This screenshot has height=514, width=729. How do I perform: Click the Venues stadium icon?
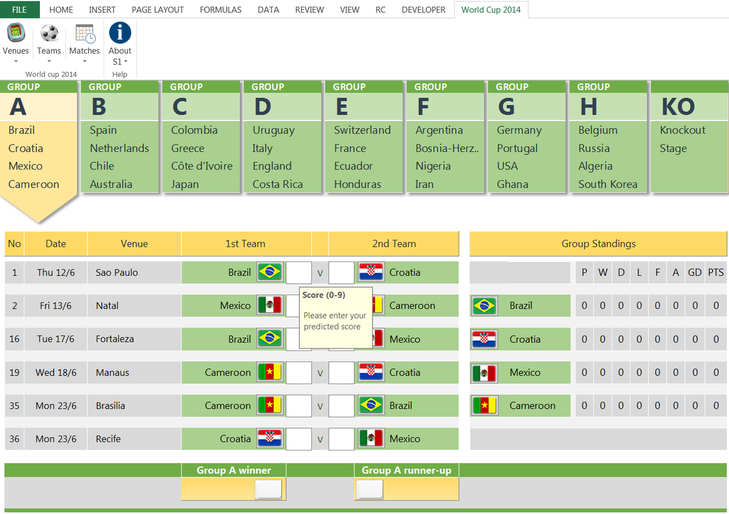pyautogui.click(x=16, y=33)
